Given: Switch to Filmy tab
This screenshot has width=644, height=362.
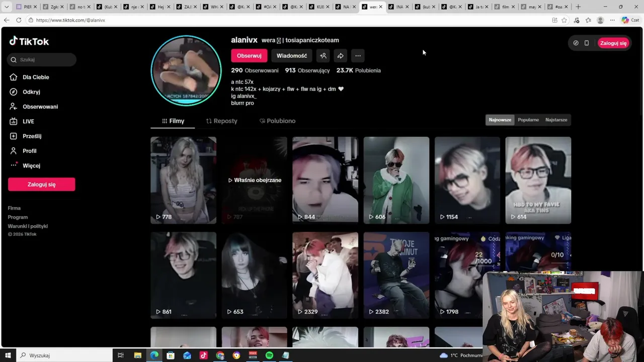Looking at the screenshot, I should [173, 121].
